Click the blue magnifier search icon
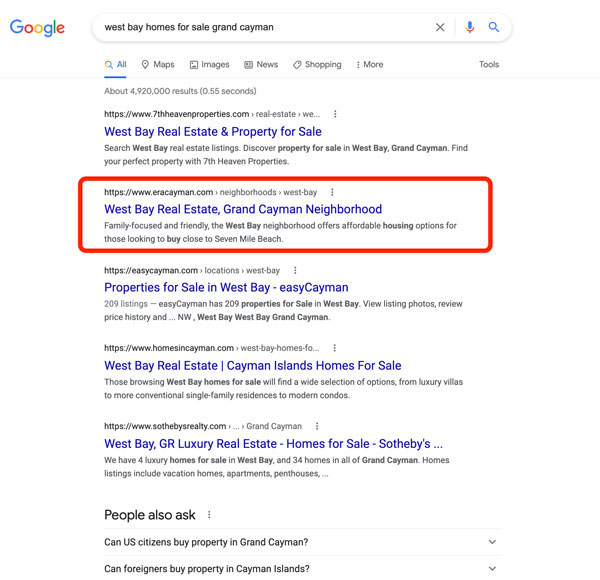 [494, 27]
